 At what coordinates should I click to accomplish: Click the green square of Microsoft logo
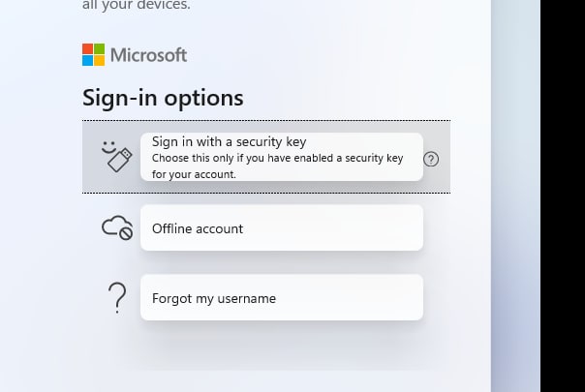99,48
